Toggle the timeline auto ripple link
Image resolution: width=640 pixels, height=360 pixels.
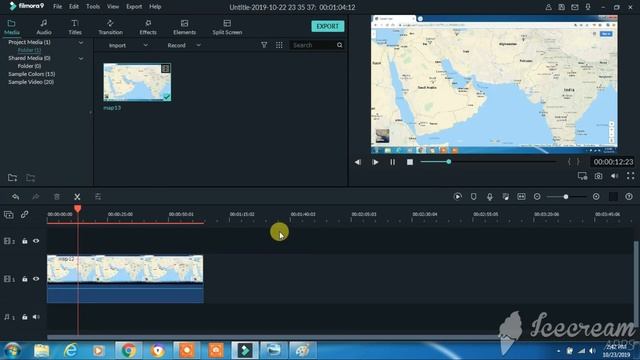point(24,214)
